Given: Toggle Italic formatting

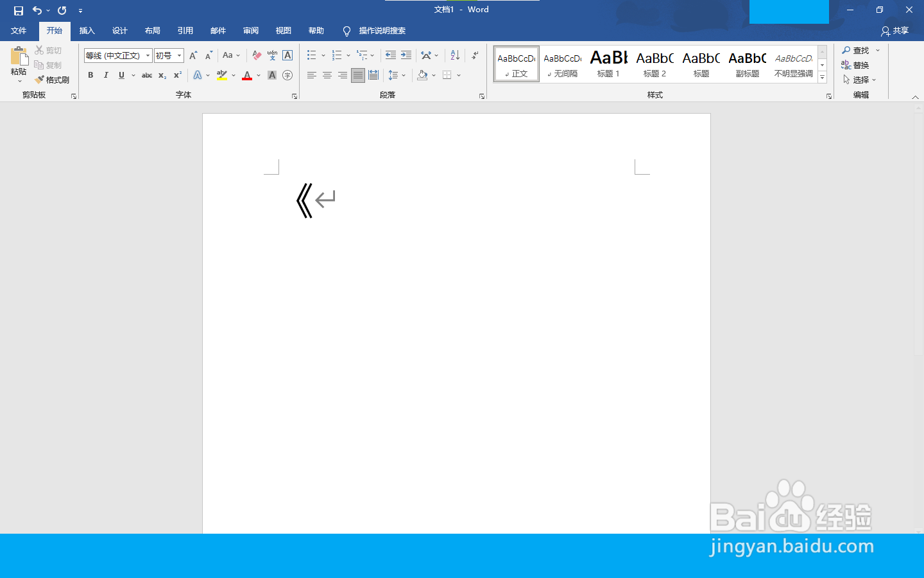Looking at the screenshot, I should [106, 75].
